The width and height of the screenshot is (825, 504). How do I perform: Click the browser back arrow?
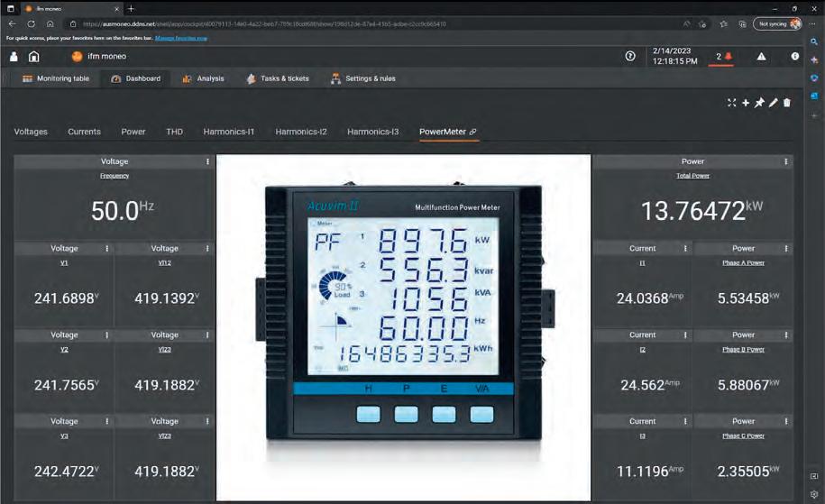pos(12,23)
